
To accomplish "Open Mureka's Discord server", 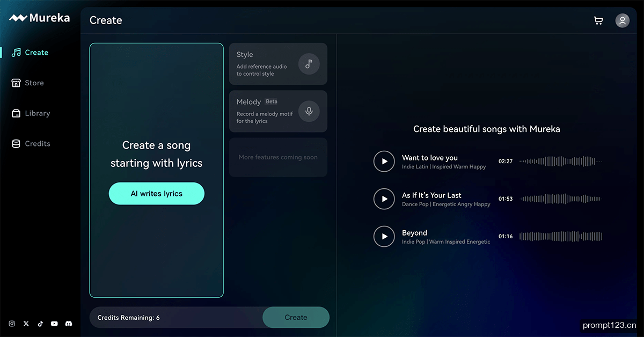I will pyautogui.click(x=69, y=324).
